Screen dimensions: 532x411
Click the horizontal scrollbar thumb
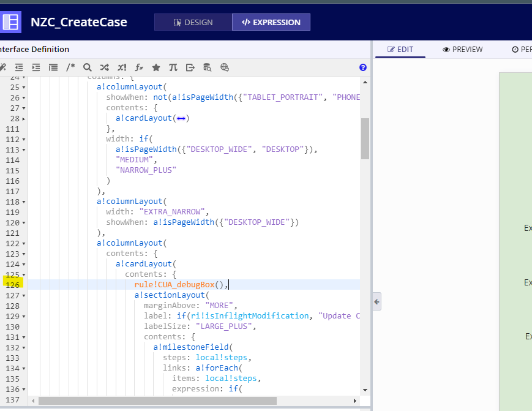click(x=157, y=401)
